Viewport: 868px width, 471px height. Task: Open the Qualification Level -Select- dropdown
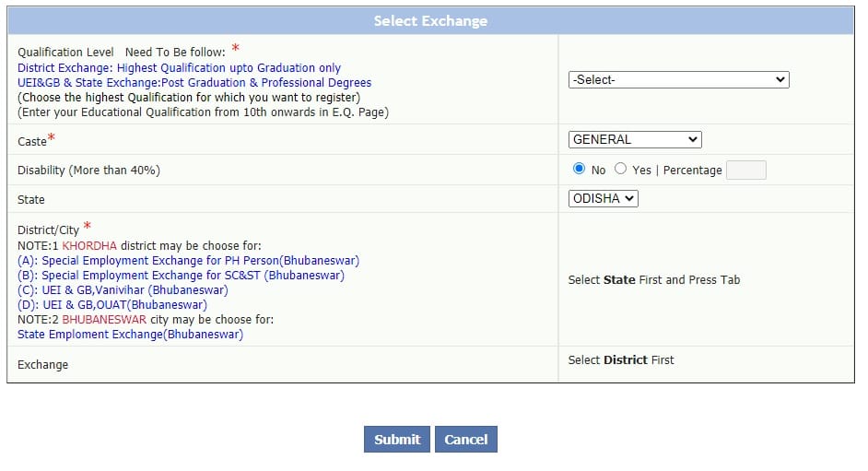click(x=678, y=80)
